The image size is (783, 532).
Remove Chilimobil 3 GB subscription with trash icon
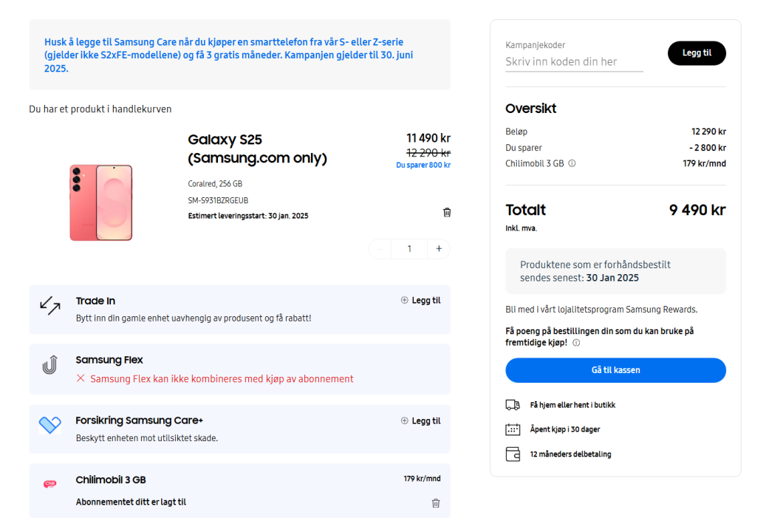tap(436, 503)
